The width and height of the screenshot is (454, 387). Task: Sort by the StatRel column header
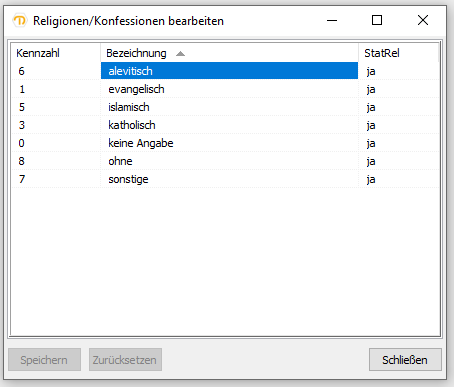coord(399,53)
